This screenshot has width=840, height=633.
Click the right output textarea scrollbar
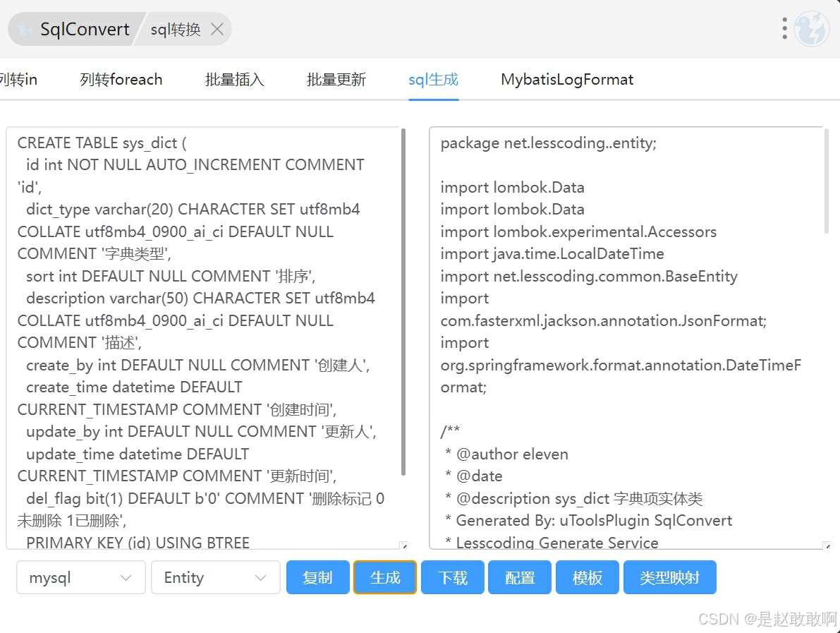pos(826,181)
